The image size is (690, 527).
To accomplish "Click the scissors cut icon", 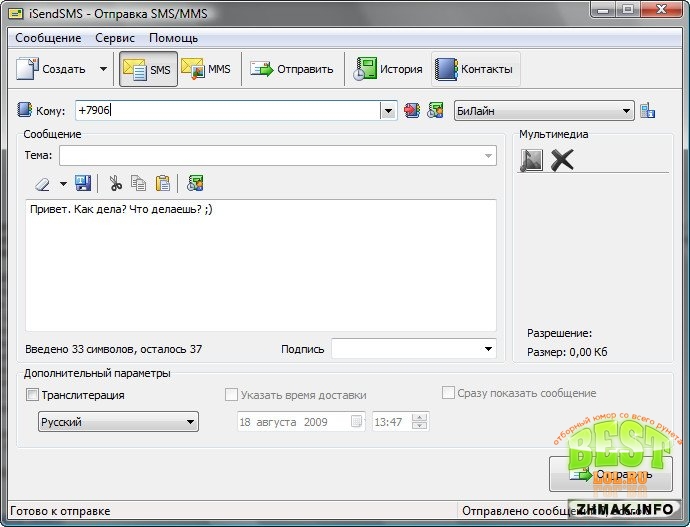I will (115, 183).
